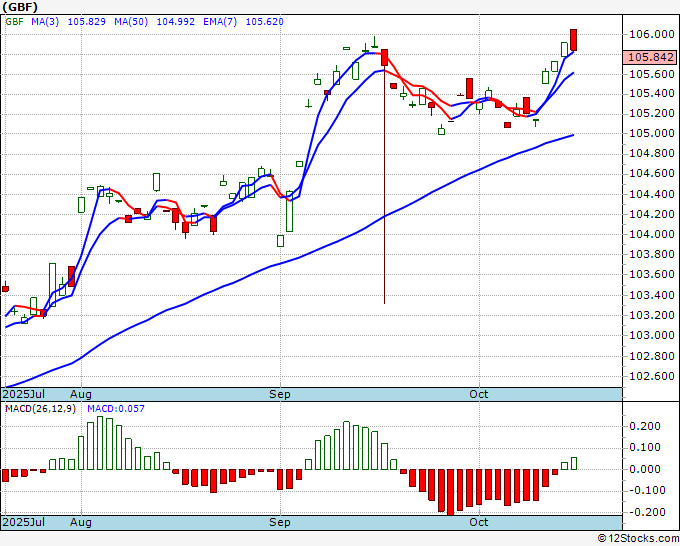Click Aug on the price chart date axis
Screen dimensions: 680x546
pos(81,394)
